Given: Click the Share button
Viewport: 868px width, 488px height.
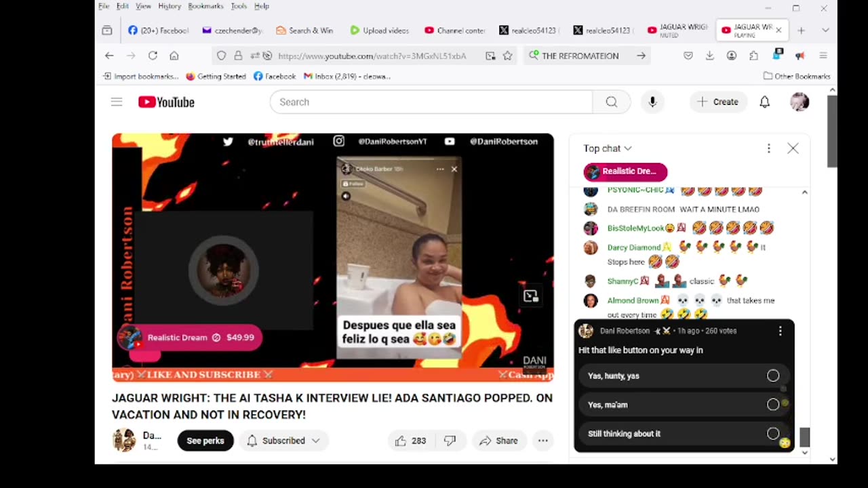Looking at the screenshot, I should (x=498, y=441).
